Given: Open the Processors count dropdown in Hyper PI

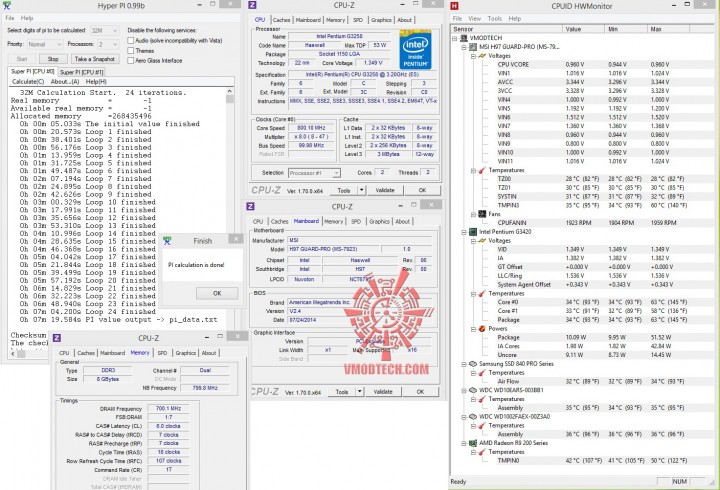Looking at the screenshot, I should tap(107, 44).
